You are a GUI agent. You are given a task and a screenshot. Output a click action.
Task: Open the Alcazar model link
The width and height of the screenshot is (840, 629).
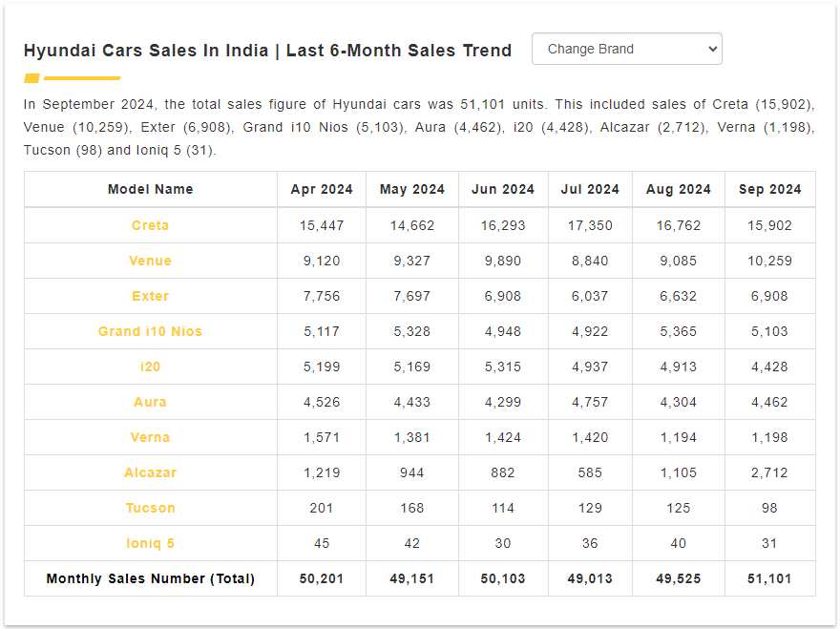[x=151, y=473]
